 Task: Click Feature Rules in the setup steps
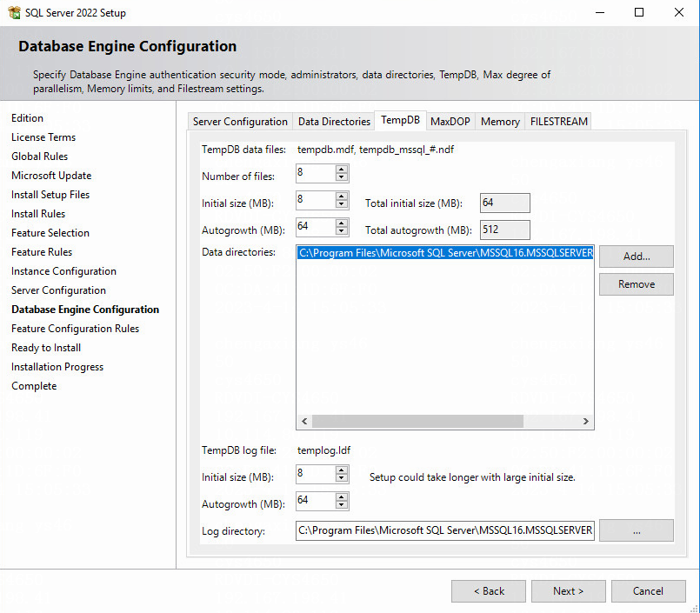pos(42,252)
